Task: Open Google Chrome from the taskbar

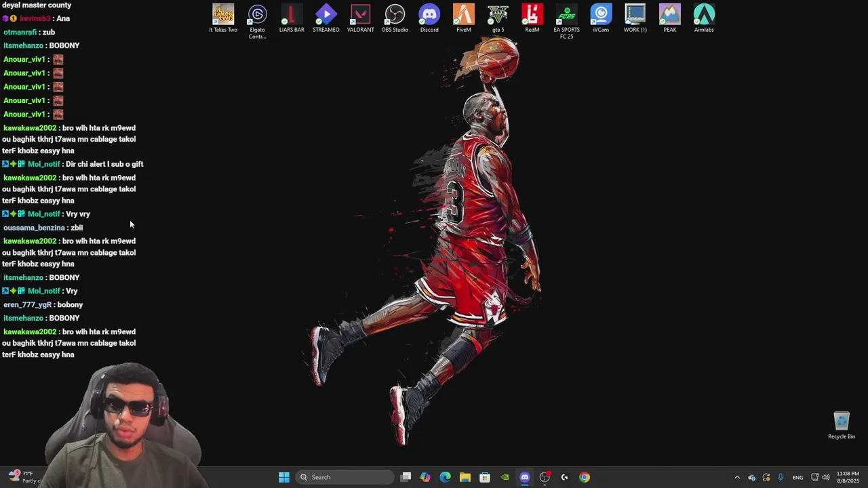Action: click(x=585, y=477)
